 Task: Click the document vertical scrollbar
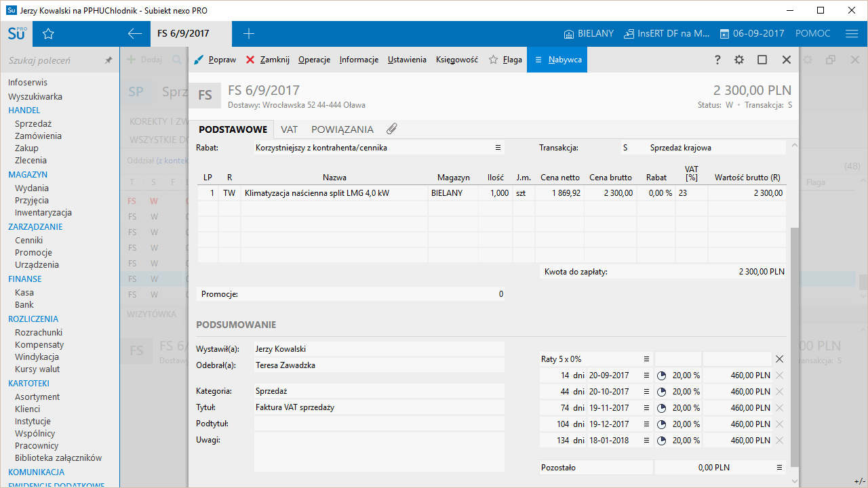794,347
